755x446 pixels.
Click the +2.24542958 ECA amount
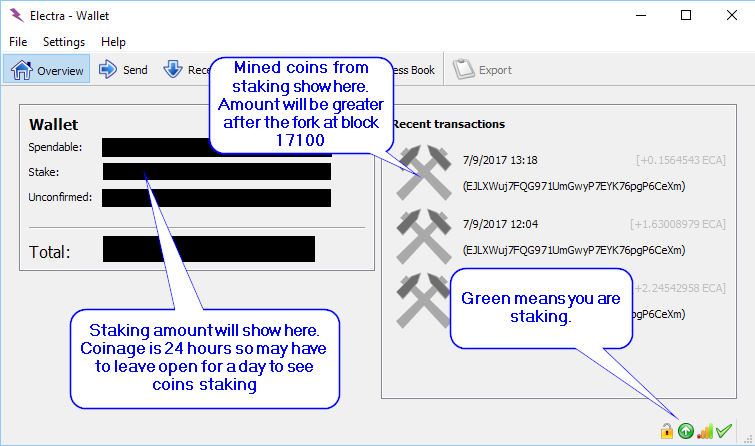click(x=680, y=289)
